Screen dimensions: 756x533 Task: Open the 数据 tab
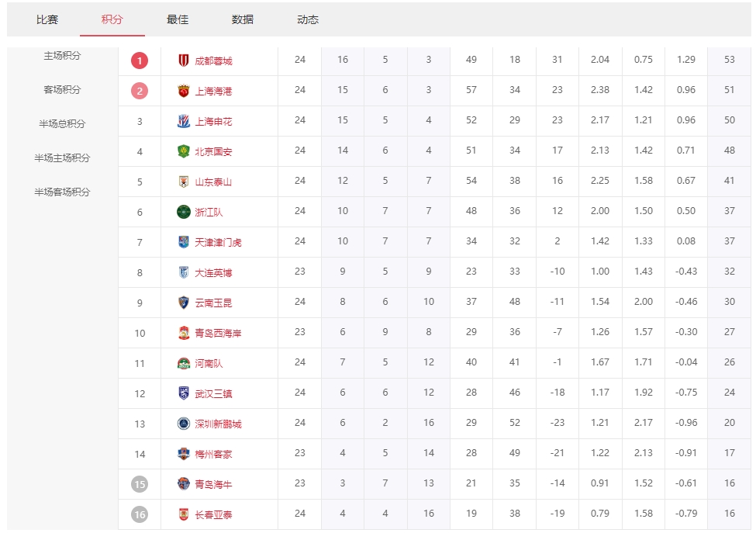click(x=243, y=19)
